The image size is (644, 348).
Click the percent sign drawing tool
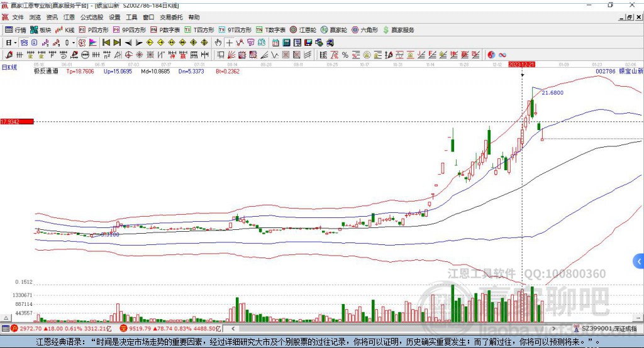pos(345,55)
